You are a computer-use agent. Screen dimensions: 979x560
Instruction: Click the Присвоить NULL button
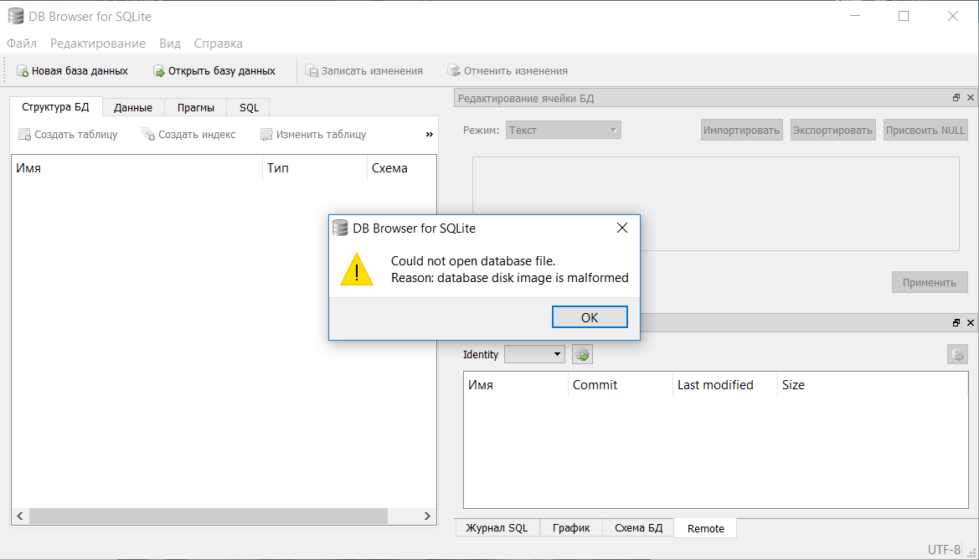925,130
